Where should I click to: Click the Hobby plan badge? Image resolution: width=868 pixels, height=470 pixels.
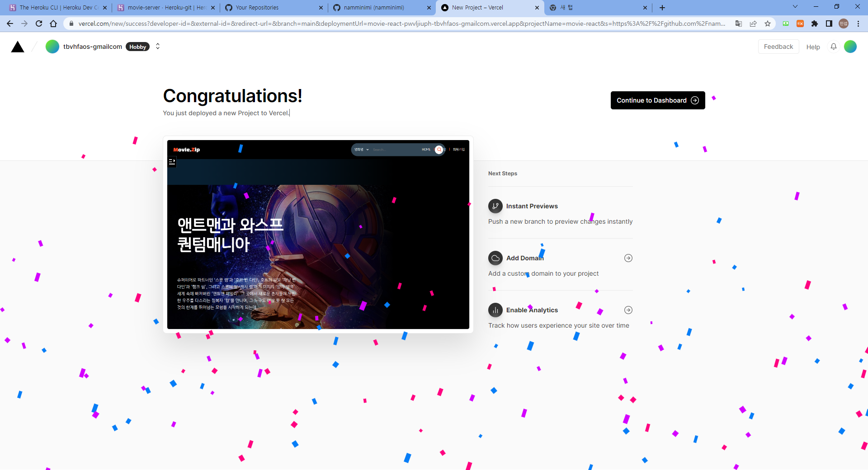137,47
